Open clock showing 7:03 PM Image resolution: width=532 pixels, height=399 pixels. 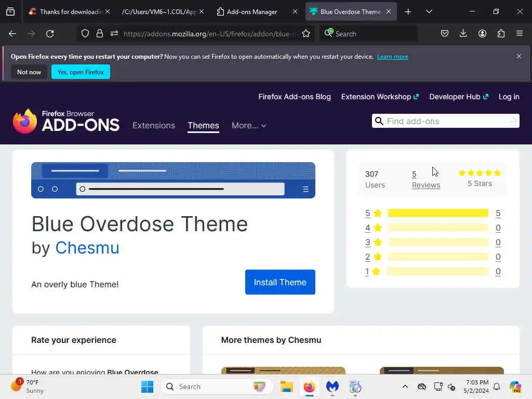pyautogui.click(x=477, y=387)
